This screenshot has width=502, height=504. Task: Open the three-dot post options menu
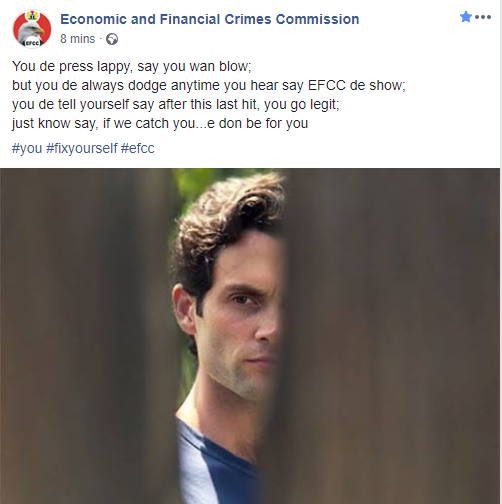pyautogui.click(x=483, y=17)
